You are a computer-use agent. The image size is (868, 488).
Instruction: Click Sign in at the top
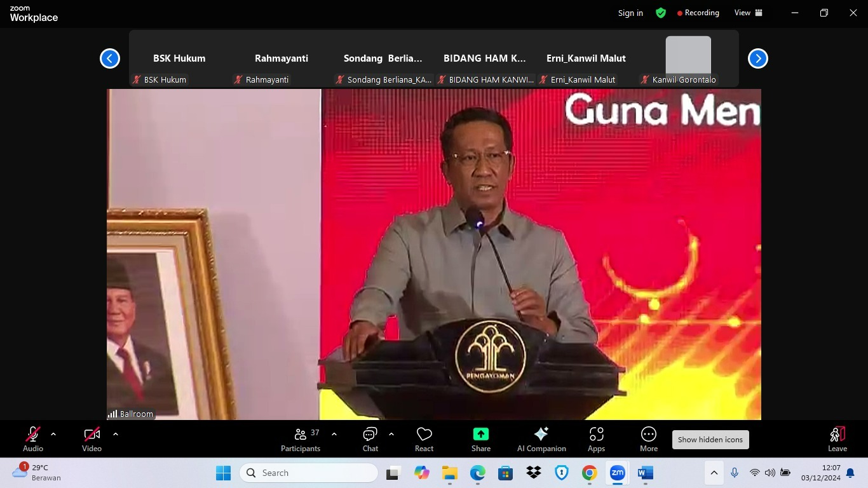pos(630,13)
